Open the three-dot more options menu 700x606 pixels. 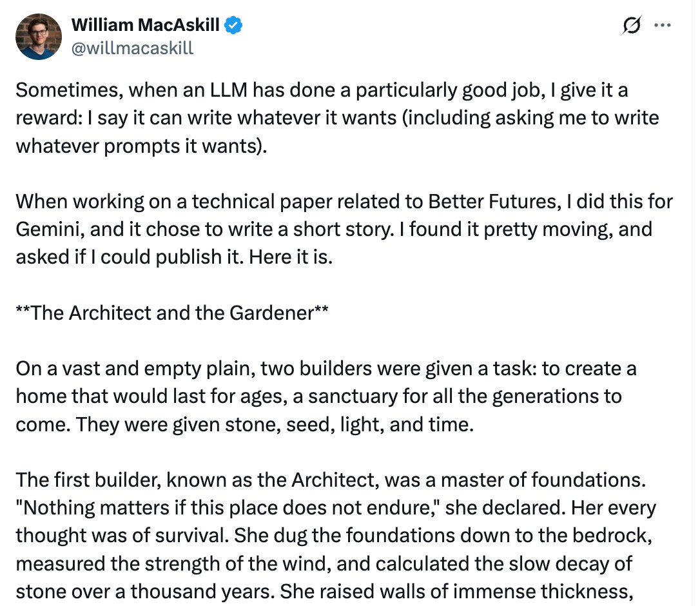point(663,25)
